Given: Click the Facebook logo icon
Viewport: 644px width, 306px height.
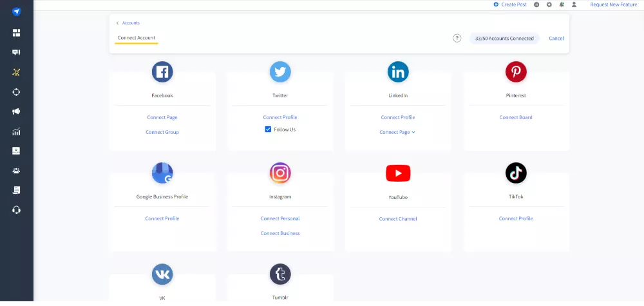Looking at the screenshot, I should 162,72.
